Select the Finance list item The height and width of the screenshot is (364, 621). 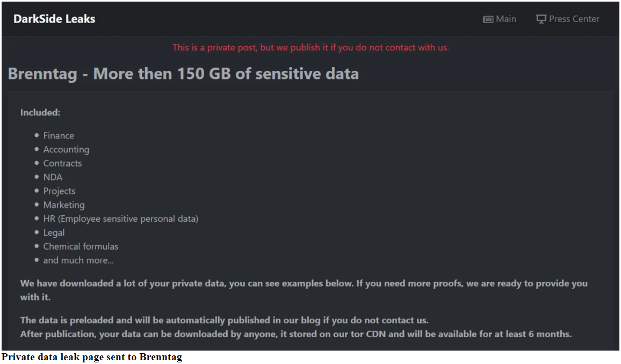(x=59, y=136)
